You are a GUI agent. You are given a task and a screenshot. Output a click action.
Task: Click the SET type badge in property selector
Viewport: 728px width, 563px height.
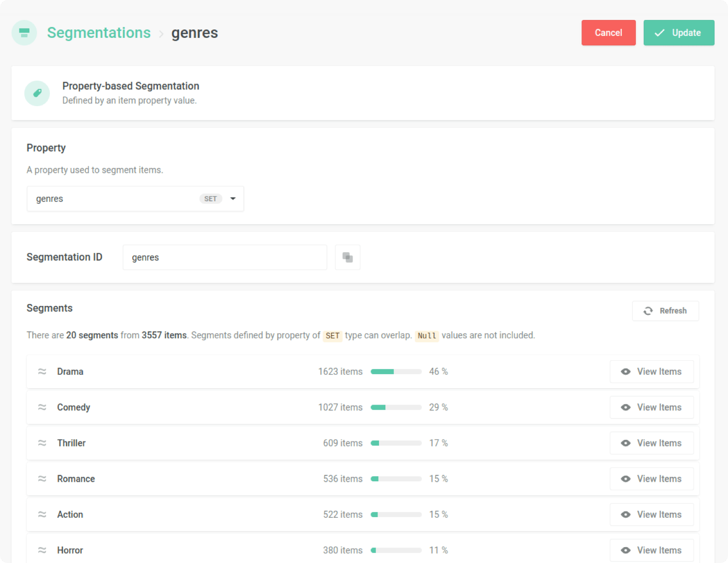[x=210, y=199]
